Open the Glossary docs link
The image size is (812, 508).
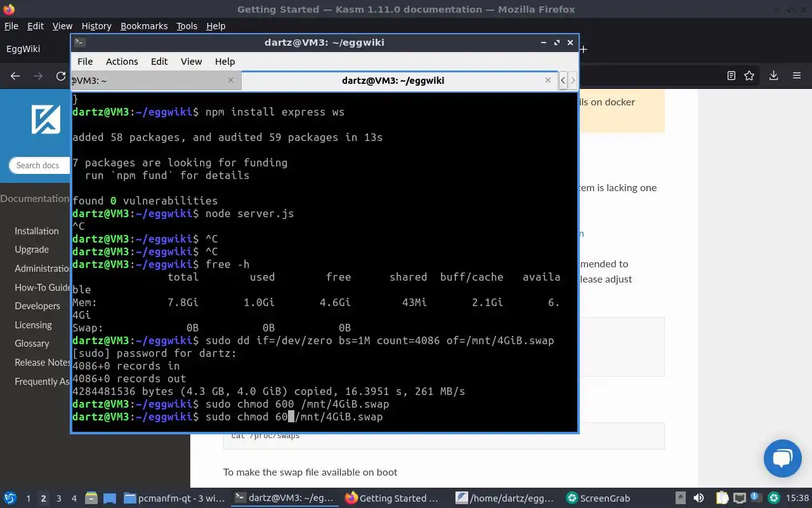click(x=32, y=344)
